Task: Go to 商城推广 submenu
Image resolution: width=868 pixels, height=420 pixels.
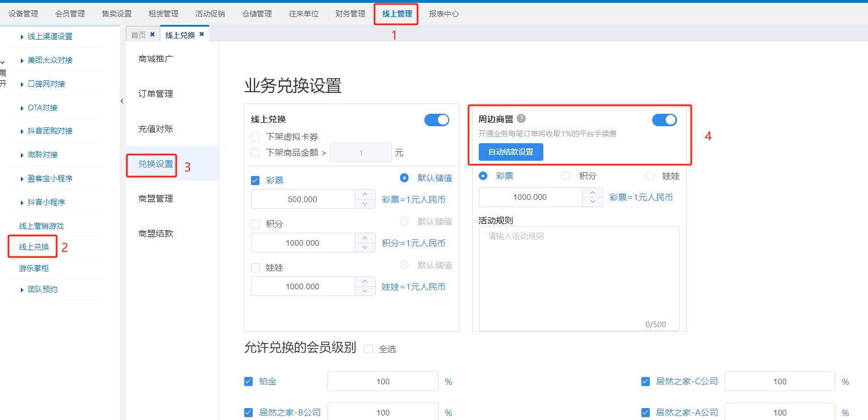Action: [x=156, y=58]
